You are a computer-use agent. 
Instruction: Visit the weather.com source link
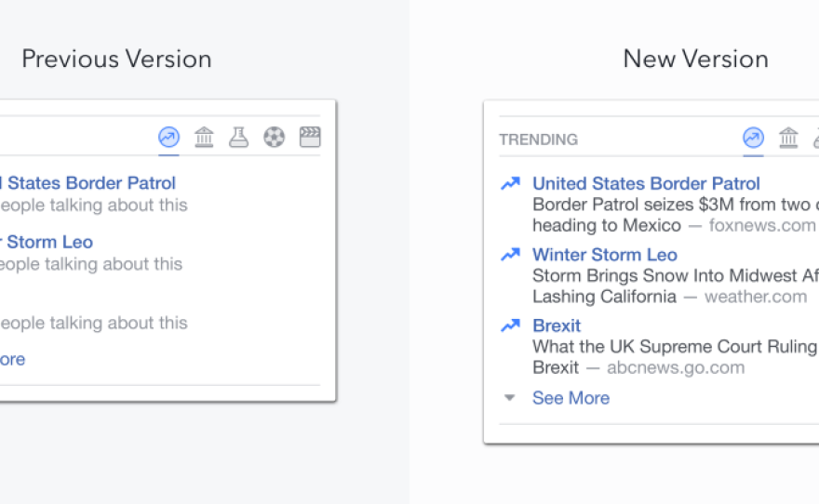[755, 297]
